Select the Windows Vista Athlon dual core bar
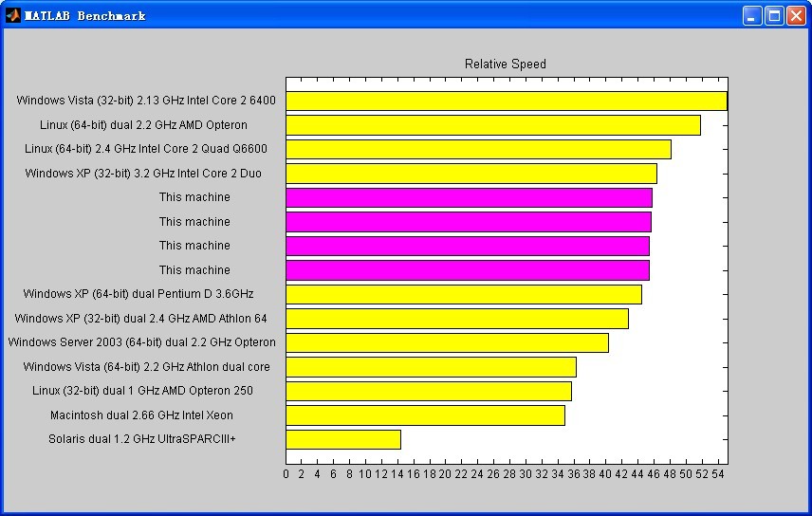Image resolution: width=812 pixels, height=516 pixels. pyautogui.click(x=431, y=367)
